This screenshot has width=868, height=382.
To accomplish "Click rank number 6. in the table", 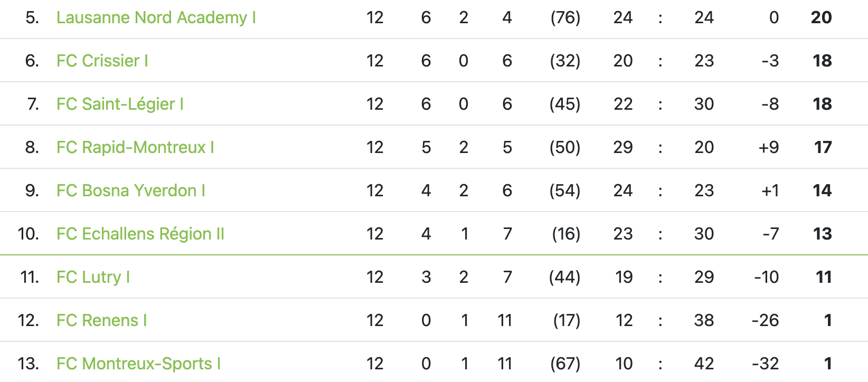I will 32,61.
